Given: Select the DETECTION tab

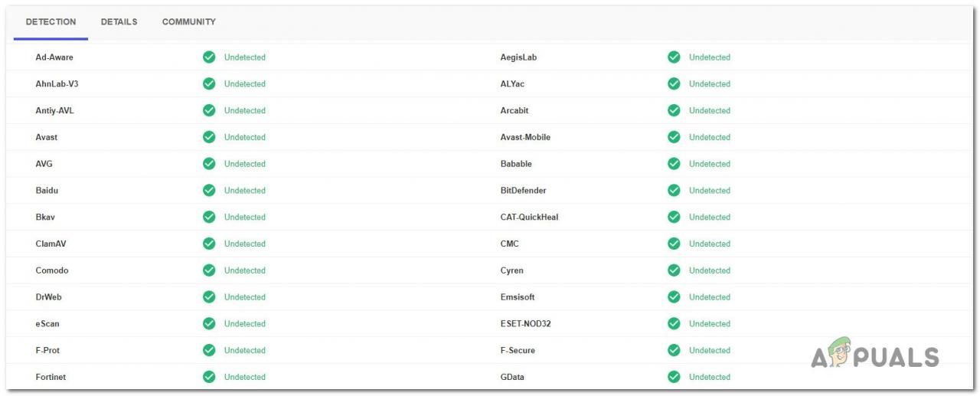Looking at the screenshot, I should [51, 22].
